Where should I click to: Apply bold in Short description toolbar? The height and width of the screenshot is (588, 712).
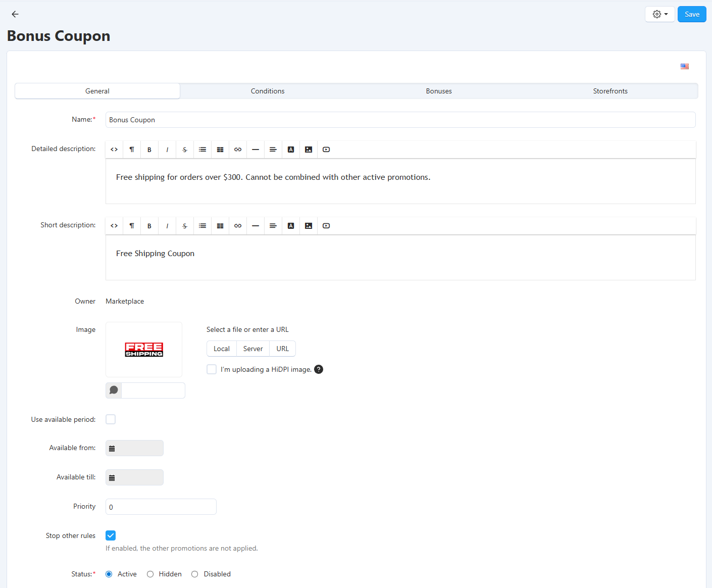(149, 226)
